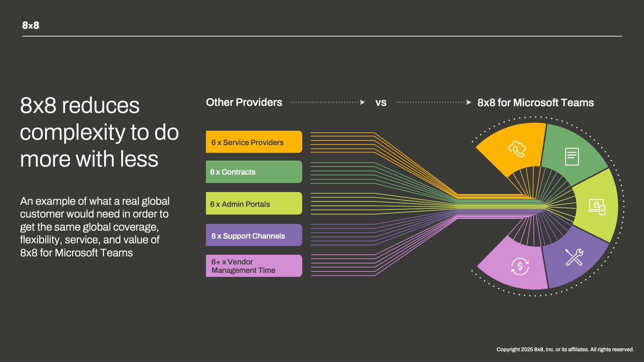Select the 6 x Admin Portals box
The width and height of the screenshot is (644, 362).
point(254,203)
